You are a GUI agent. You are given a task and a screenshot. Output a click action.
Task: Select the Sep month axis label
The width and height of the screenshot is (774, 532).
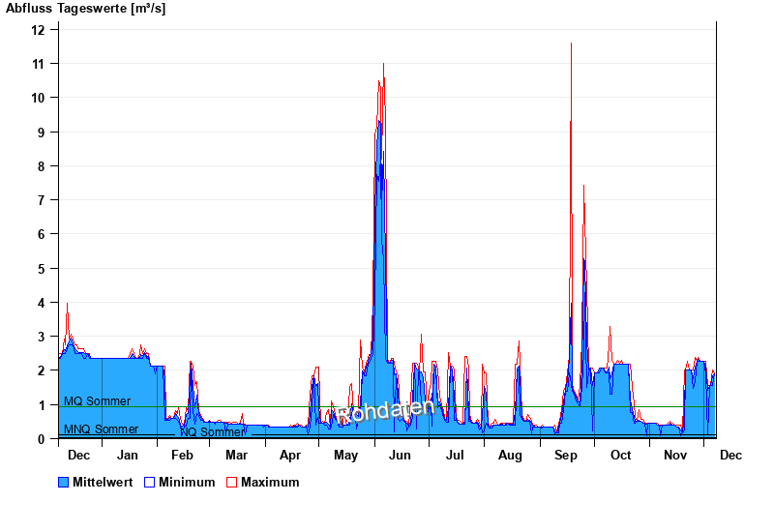(566, 455)
